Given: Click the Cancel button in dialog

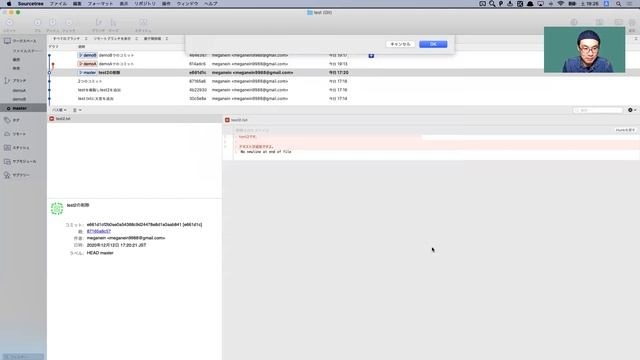Looking at the screenshot, I should click(400, 44).
